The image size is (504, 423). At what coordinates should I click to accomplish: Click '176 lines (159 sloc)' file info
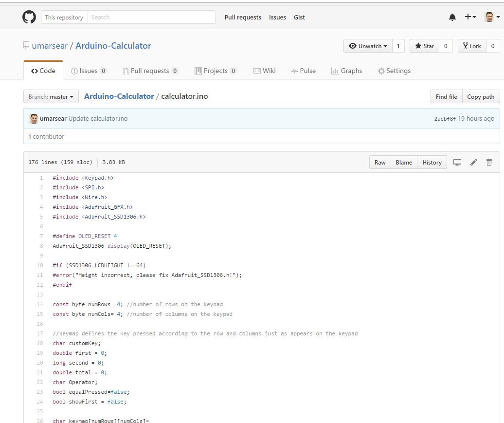pos(60,162)
